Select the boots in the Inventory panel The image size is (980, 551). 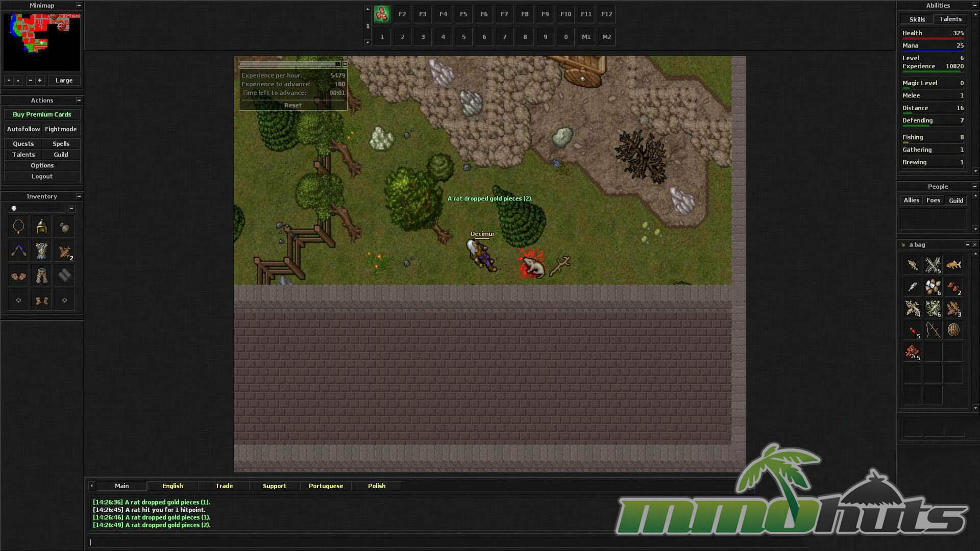tap(41, 300)
